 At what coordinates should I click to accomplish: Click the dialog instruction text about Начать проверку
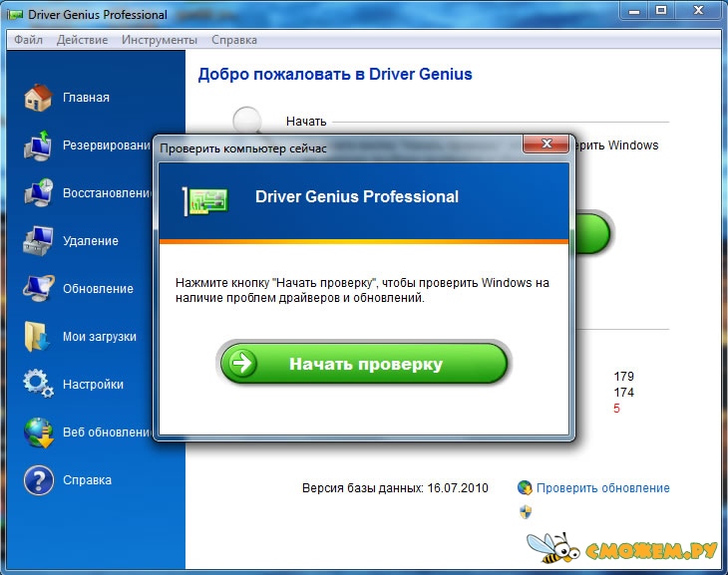[362, 290]
